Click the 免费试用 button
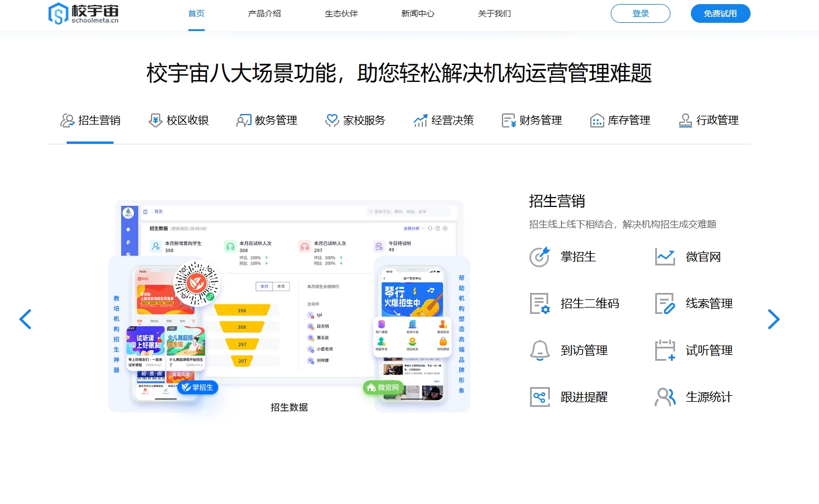 pos(720,13)
